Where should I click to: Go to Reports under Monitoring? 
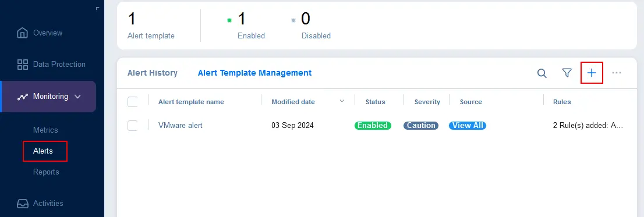pyautogui.click(x=46, y=172)
